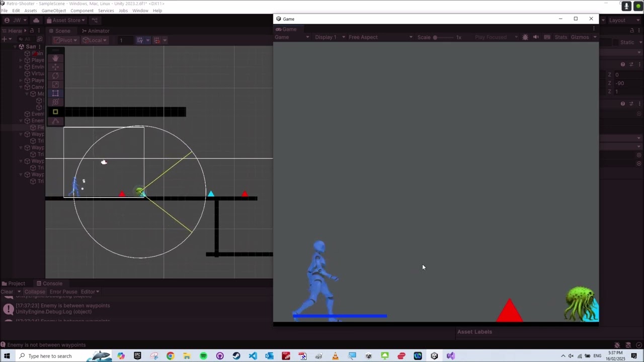Select the Rotate tool in Scene
The width and height of the screenshot is (644, 362).
pos(55,76)
